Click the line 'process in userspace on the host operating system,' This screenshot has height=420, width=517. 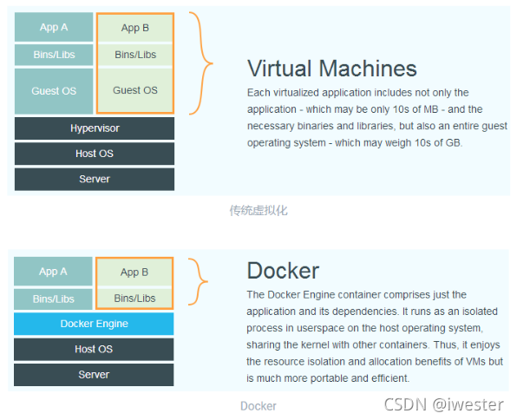coord(364,328)
